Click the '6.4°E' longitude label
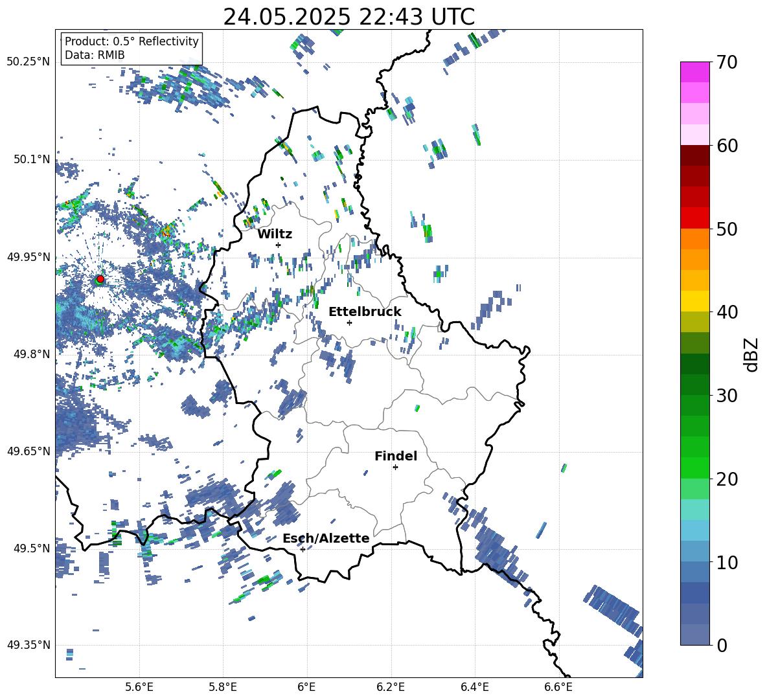The width and height of the screenshot is (767, 700). pyautogui.click(x=474, y=687)
